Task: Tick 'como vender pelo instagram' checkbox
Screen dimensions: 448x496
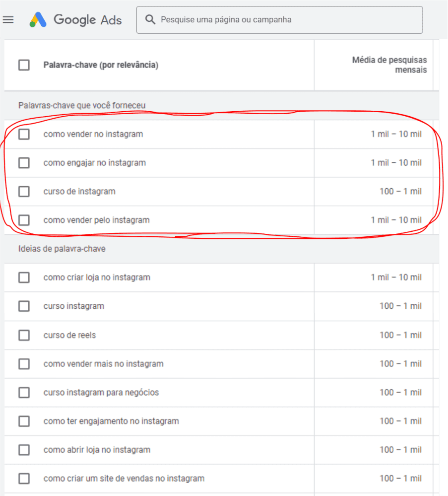Action: pyautogui.click(x=24, y=220)
